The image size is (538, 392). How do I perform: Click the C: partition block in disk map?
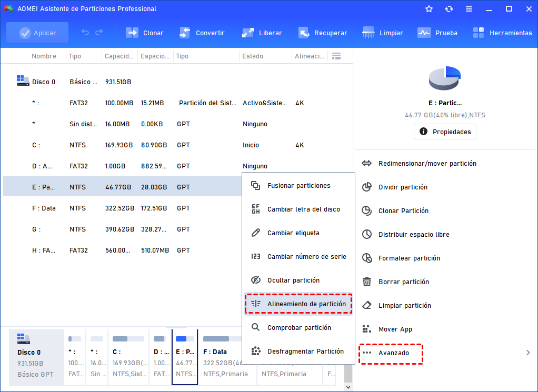tap(128, 357)
